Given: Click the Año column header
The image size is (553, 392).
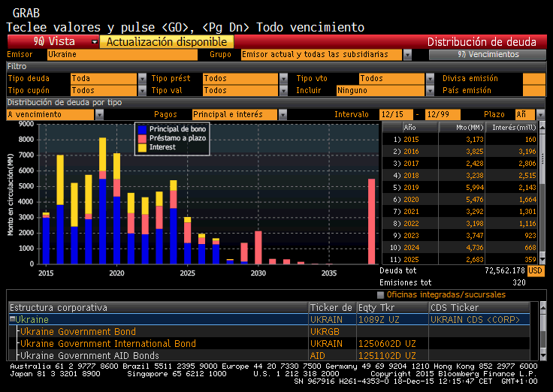Looking at the screenshot, I should pos(420,128).
